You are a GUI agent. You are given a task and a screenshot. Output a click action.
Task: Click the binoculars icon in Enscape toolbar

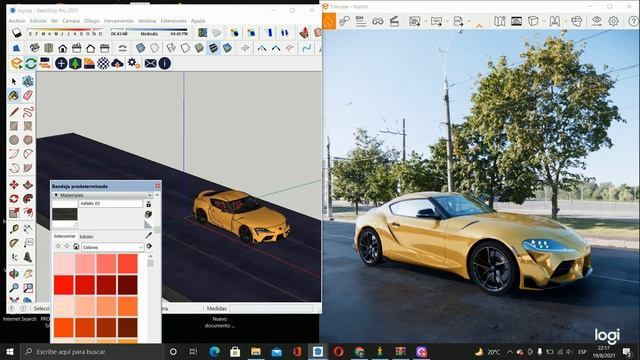click(x=378, y=21)
